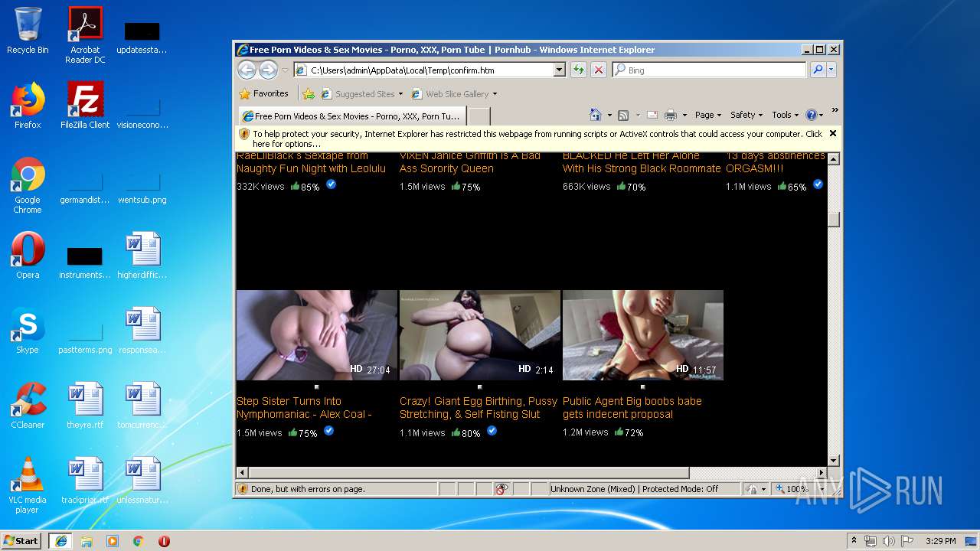This screenshot has height=551, width=980.
Task: Open Windows Media Player from the taskbar
Action: (x=113, y=541)
